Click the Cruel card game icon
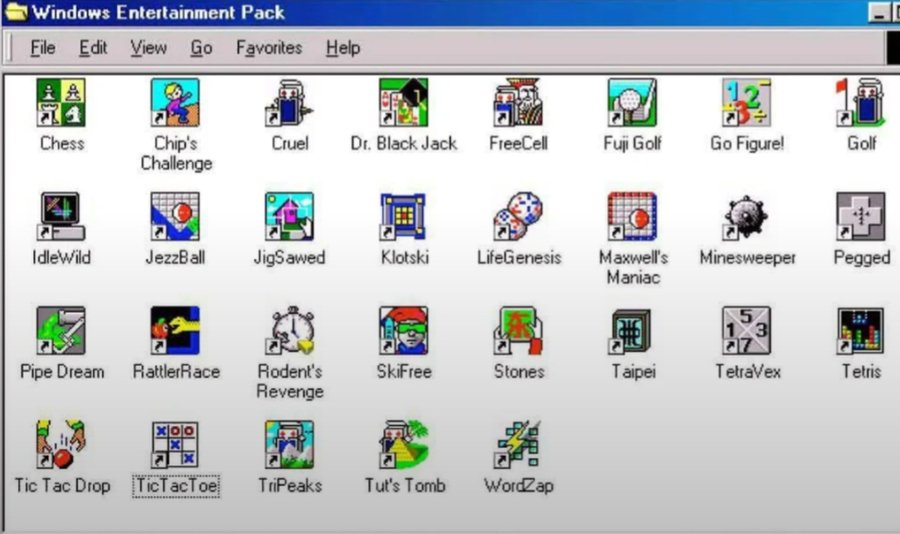900x534 pixels. (x=289, y=103)
